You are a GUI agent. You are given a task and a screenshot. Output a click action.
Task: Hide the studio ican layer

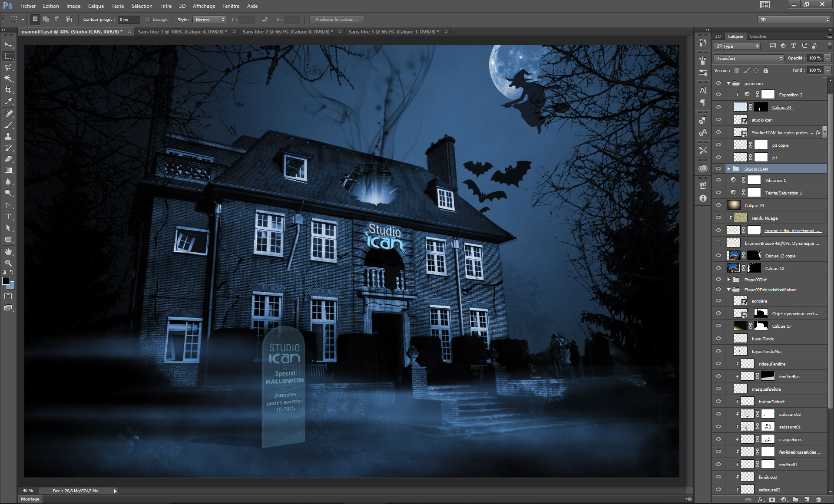click(718, 120)
